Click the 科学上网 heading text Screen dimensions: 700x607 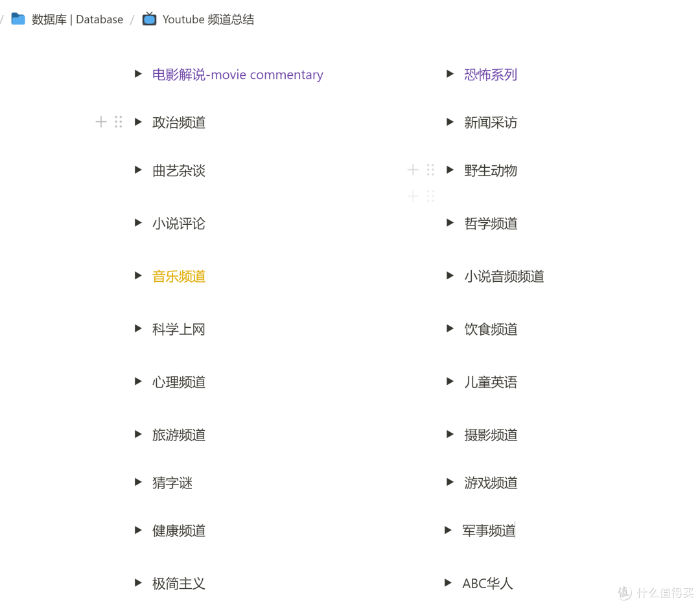(x=179, y=329)
